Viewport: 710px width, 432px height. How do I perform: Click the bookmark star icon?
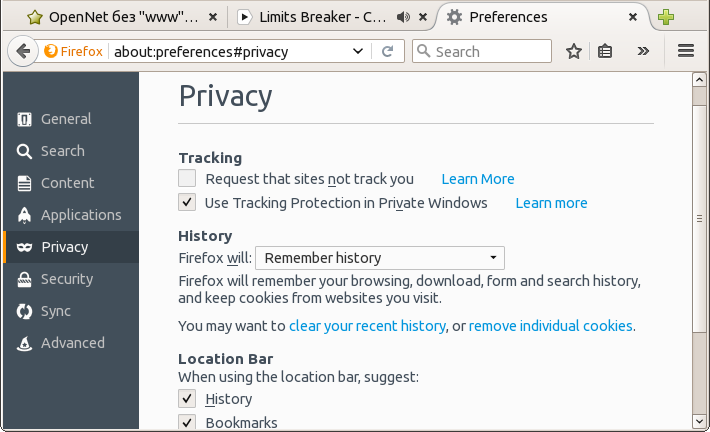click(x=574, y=52)
